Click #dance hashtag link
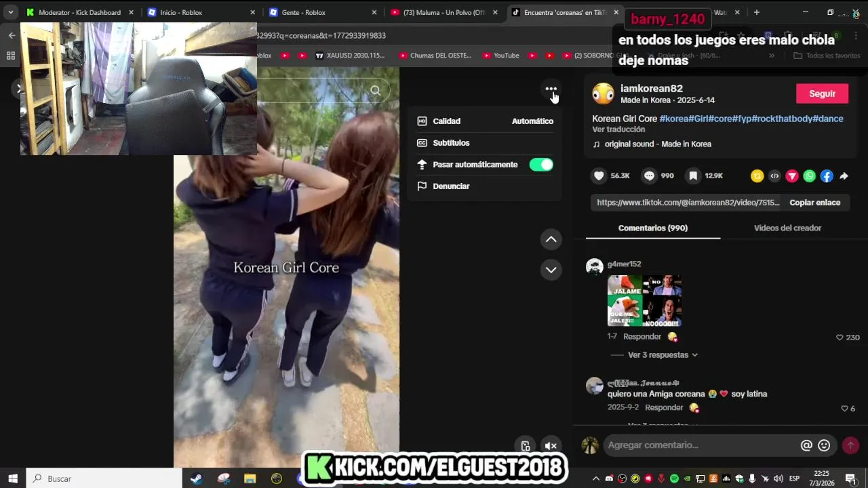This screenshot has height=488, width=868. coord(828,119)
